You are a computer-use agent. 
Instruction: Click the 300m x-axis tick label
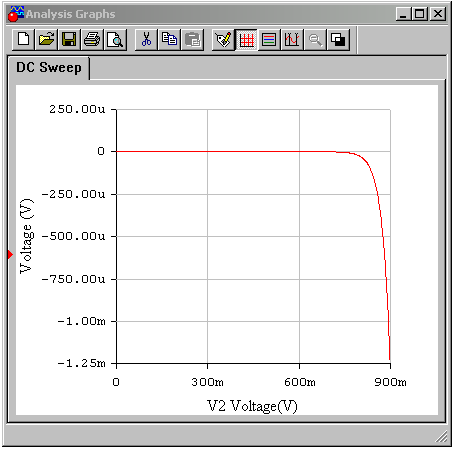pyautogui.click(x=207, y=382)
